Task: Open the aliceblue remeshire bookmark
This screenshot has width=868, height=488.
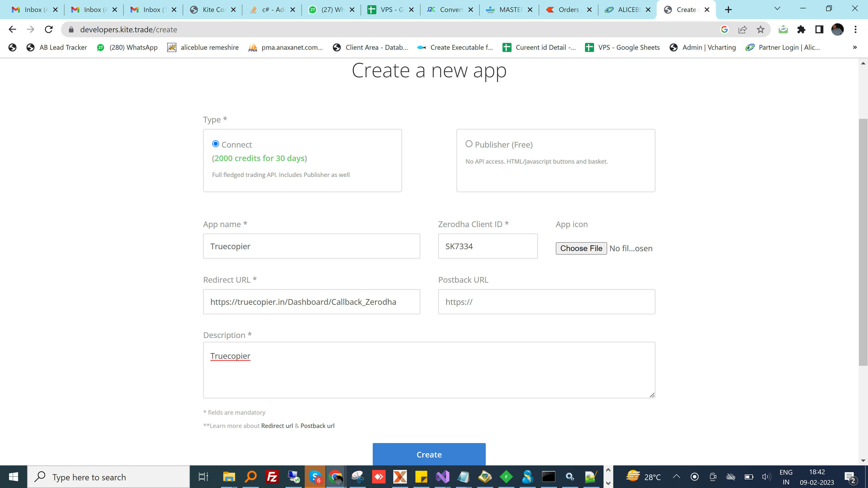Action: pos(203,47)
